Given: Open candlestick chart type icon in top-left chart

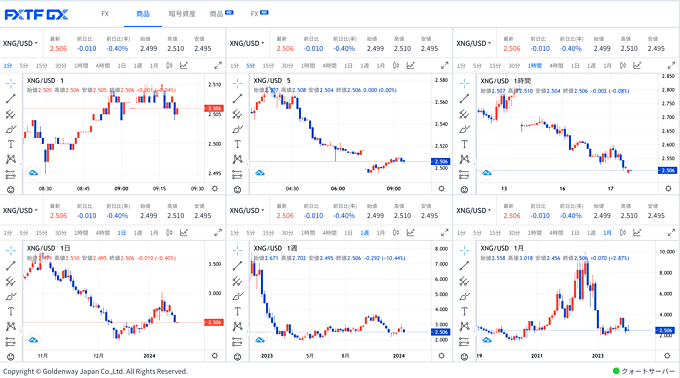Looking at the screenshot, I should point(169,65).
